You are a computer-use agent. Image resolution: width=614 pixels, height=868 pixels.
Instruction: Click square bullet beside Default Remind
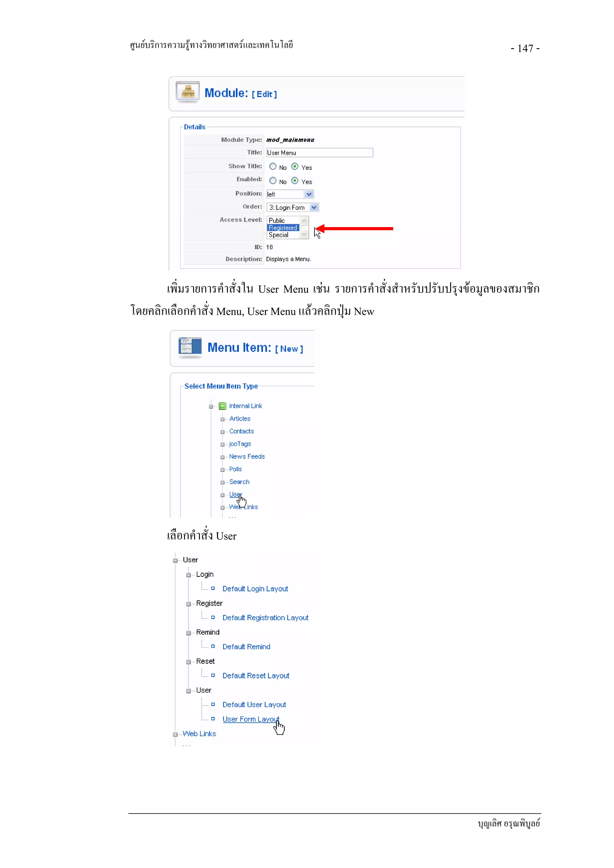pos(213,646)
